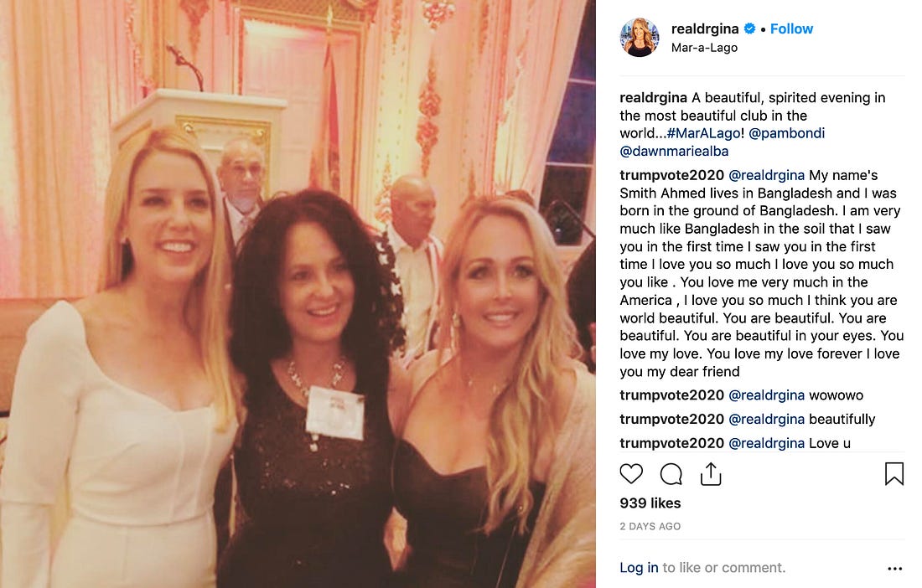Open the comment bubble icon
Viewport: 922px width, 588px height.
coord(671,473)
